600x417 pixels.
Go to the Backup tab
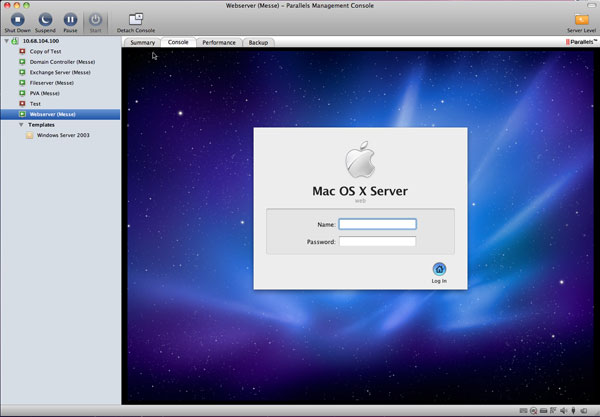(258, 43)
